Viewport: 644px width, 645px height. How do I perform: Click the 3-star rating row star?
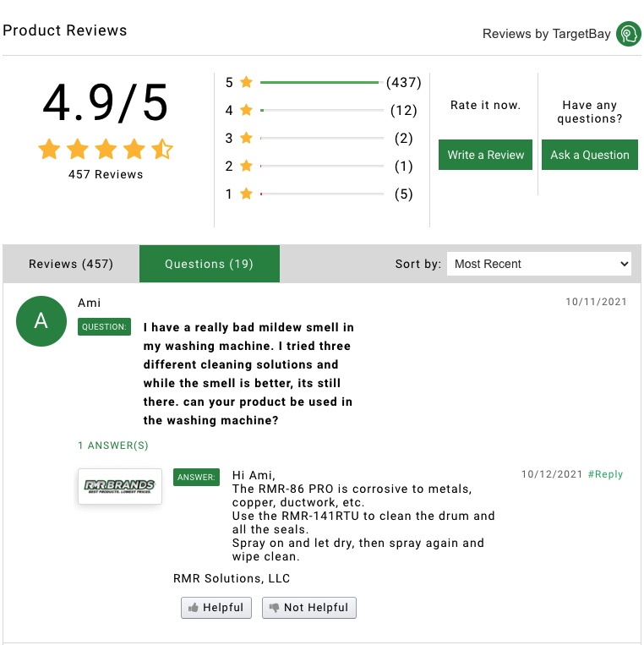pos(246,138)
